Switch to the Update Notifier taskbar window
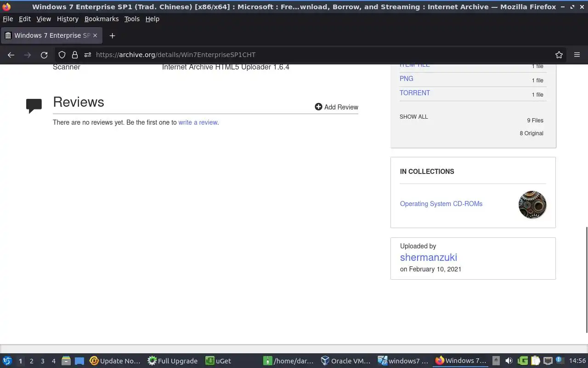588x368 pixels. (115, 361)
